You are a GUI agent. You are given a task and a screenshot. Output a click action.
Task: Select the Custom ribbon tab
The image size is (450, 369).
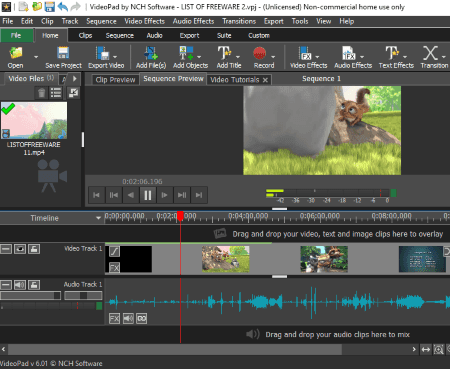coord(259,36)
